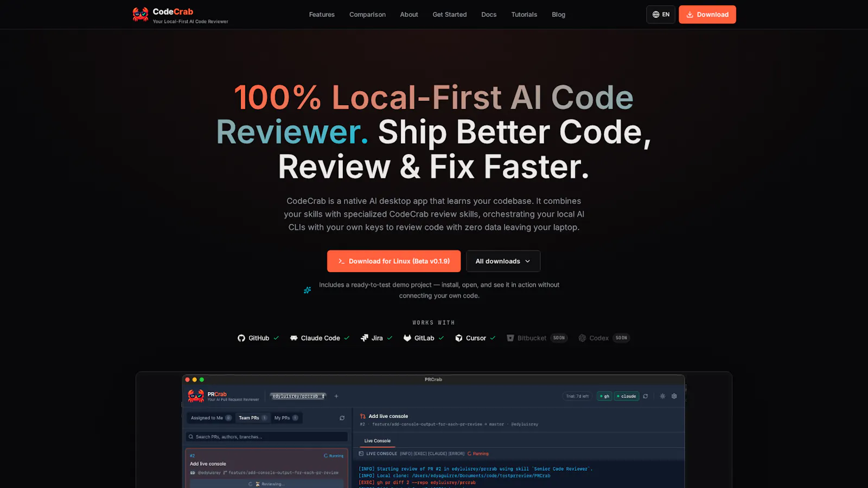The width and height of the screenshot is (868, 488).
Task: Click the CodeCrab crab logo
Action: [141, 15]
